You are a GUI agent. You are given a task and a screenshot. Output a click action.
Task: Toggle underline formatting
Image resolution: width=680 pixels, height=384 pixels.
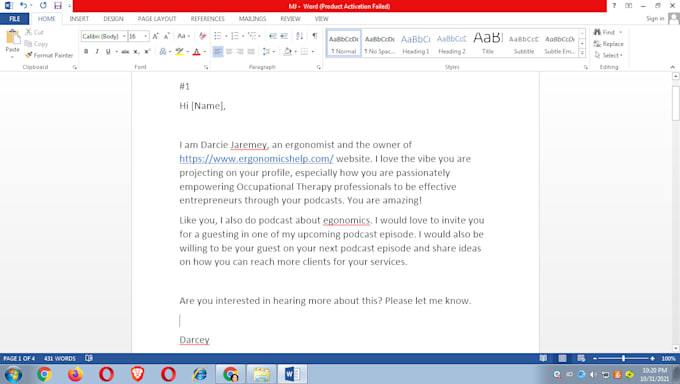pyautogui.click(x=108, y=52)
